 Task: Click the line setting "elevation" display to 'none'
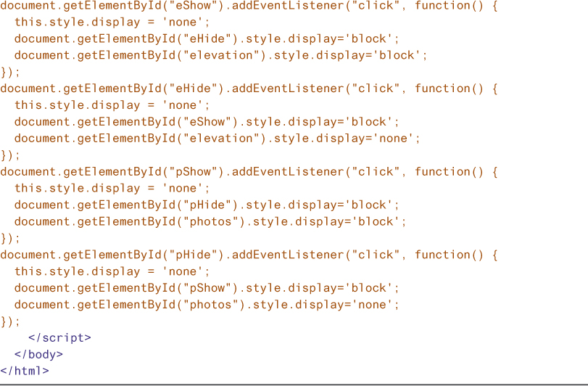tap(218, 139)
